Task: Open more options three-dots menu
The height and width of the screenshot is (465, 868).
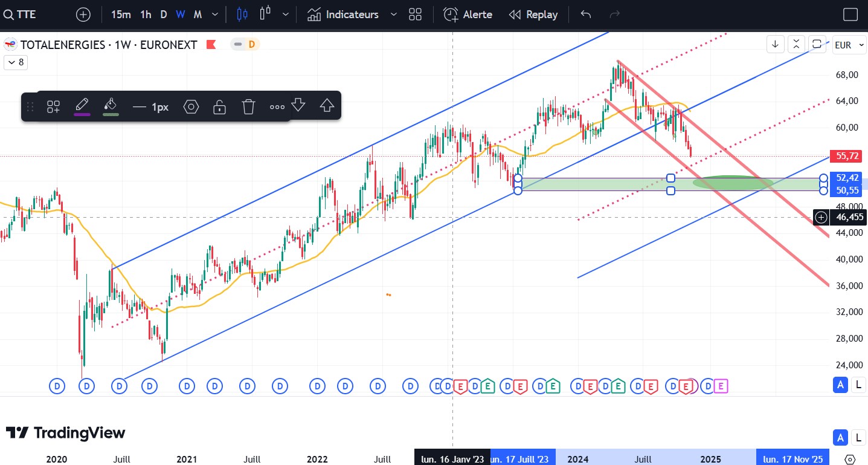Action: click(277, 107)
